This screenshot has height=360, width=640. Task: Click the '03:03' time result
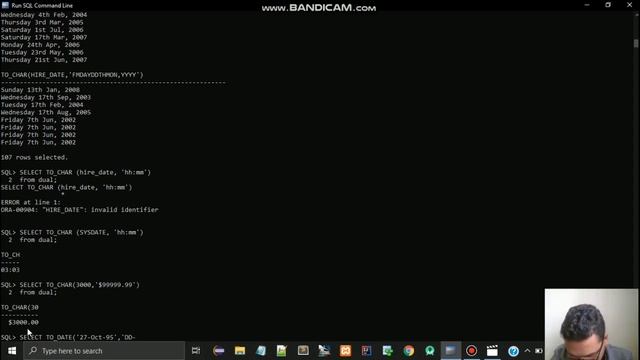(10, 270)
